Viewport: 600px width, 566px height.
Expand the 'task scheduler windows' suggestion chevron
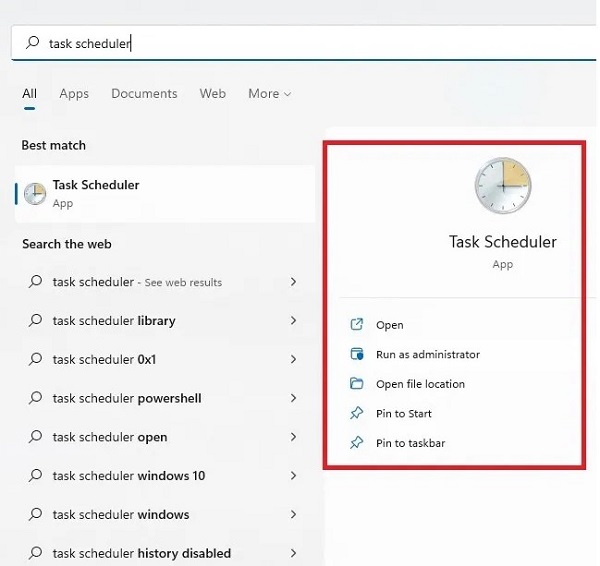[293, 514]
